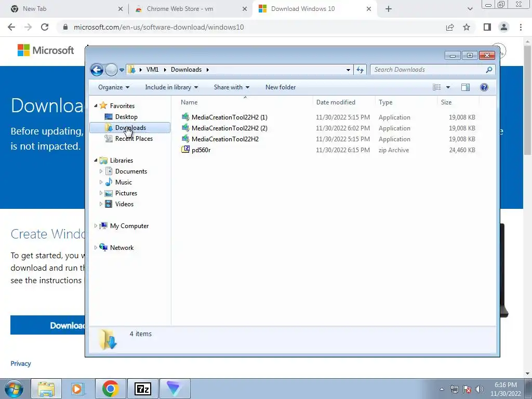Expand the Documents library
The width and height of the screenshot is (532, 399).
tap(101, 171)
